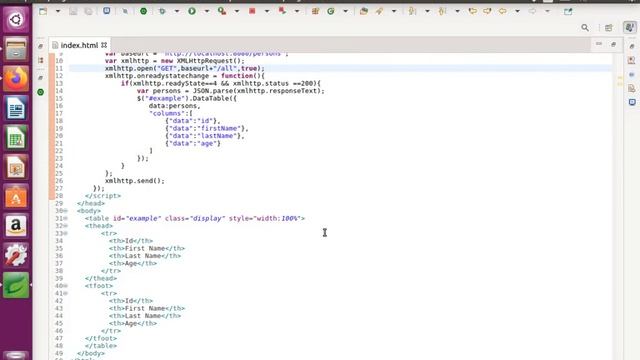Collapse the body tag fold at line 30
640x360 pixels.
tap(65, 211)
